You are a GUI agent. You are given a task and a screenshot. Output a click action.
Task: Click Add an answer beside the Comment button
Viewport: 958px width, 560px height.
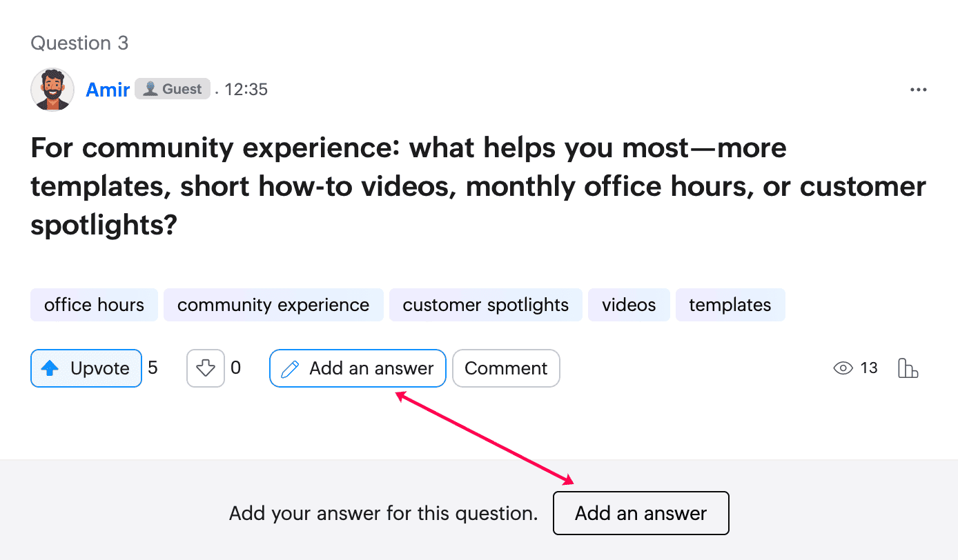point(358,368)
